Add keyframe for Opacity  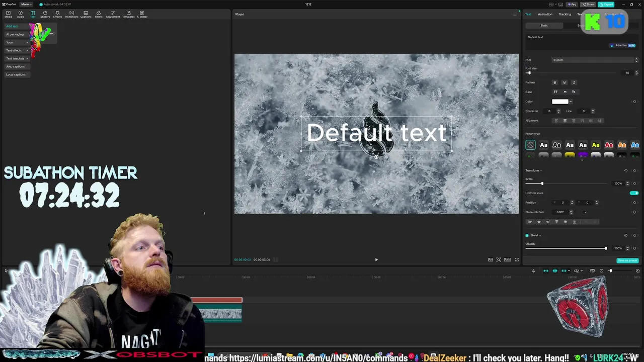click(x=634, y=248)
